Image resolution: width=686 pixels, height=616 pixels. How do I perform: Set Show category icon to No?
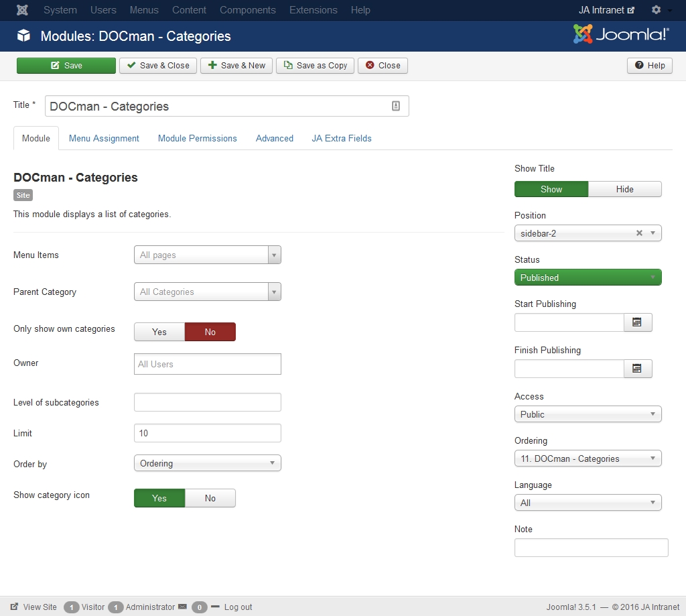[x=210, y=498]
